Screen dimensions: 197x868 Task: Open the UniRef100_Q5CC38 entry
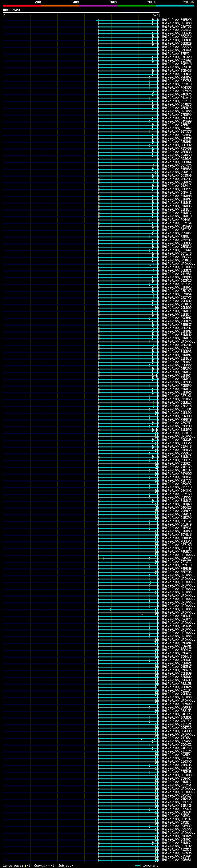tap(176, 426)
